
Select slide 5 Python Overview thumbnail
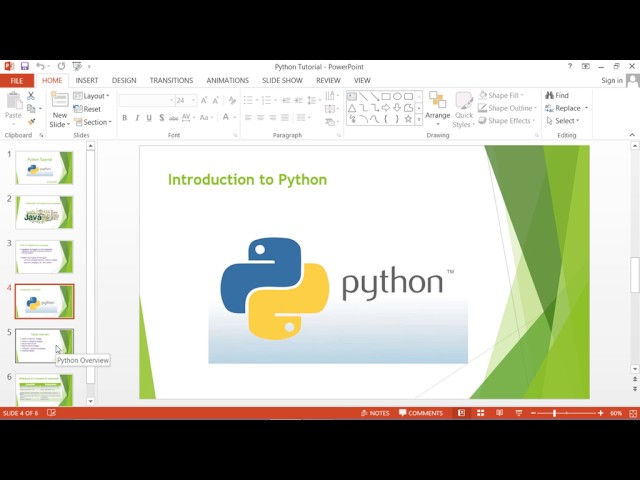point(44,346)
